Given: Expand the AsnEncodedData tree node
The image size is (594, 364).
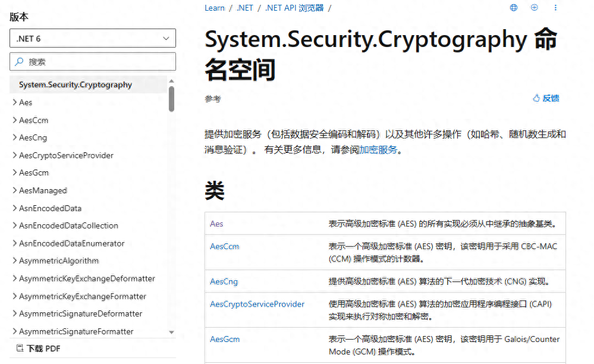Looking at the screenshot, I should click(15, 208).
